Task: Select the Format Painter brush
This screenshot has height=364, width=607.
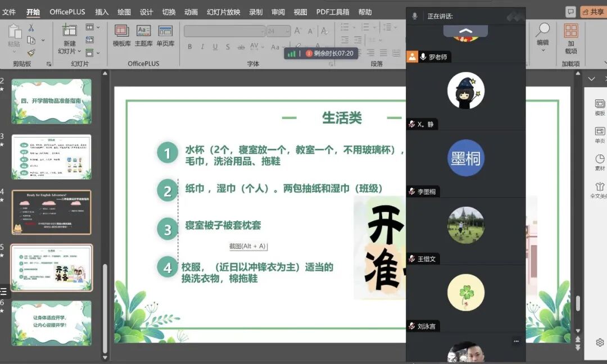Action: (31, 52)
